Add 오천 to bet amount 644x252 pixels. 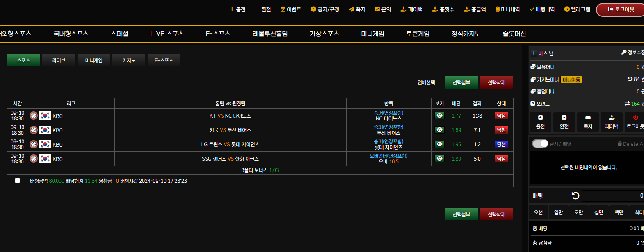tap(538, 212)
